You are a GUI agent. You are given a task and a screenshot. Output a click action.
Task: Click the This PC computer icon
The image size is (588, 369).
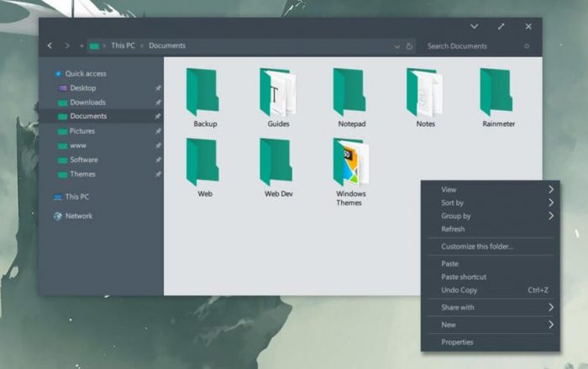coord(58,197)
